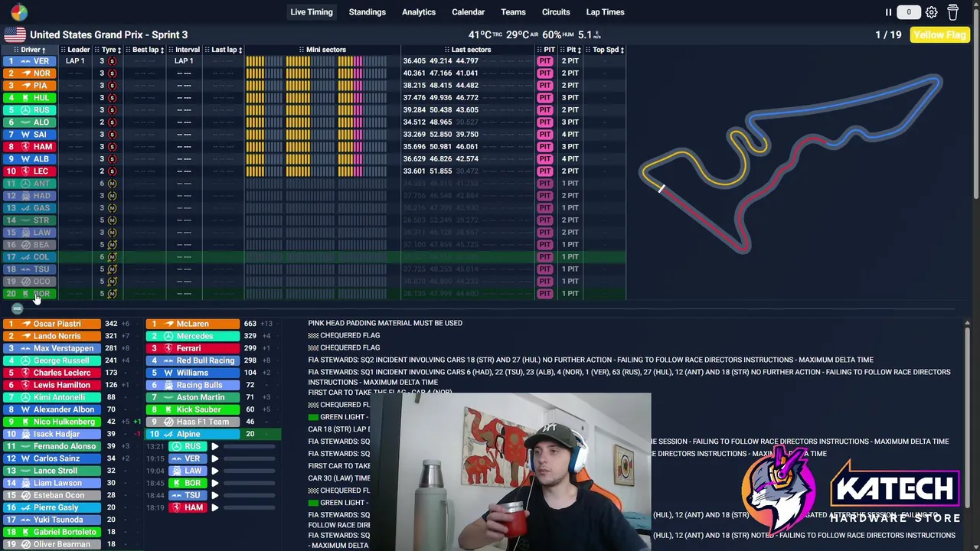Viewport: 980px width, 551px height.
Task: Click the delay input field showing 0
Action: coord(909,12)
